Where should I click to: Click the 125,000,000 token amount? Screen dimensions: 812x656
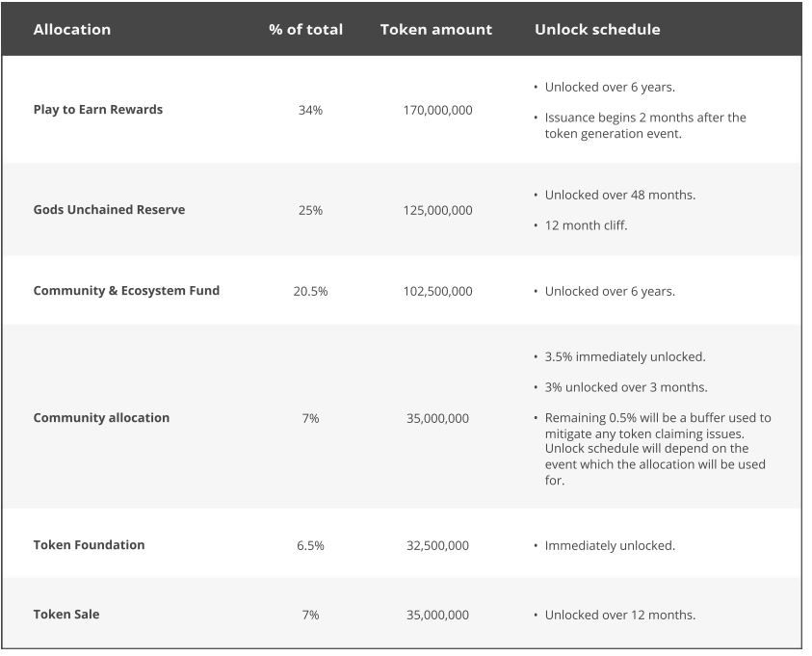coord(437,211)
